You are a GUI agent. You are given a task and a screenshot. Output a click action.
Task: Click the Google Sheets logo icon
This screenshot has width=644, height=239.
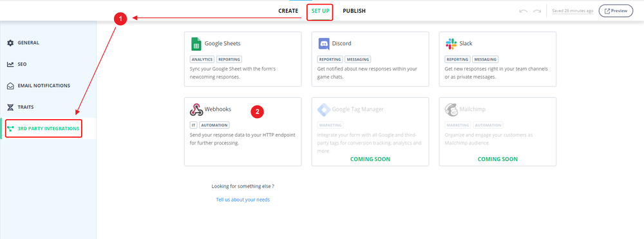[196, 44]
